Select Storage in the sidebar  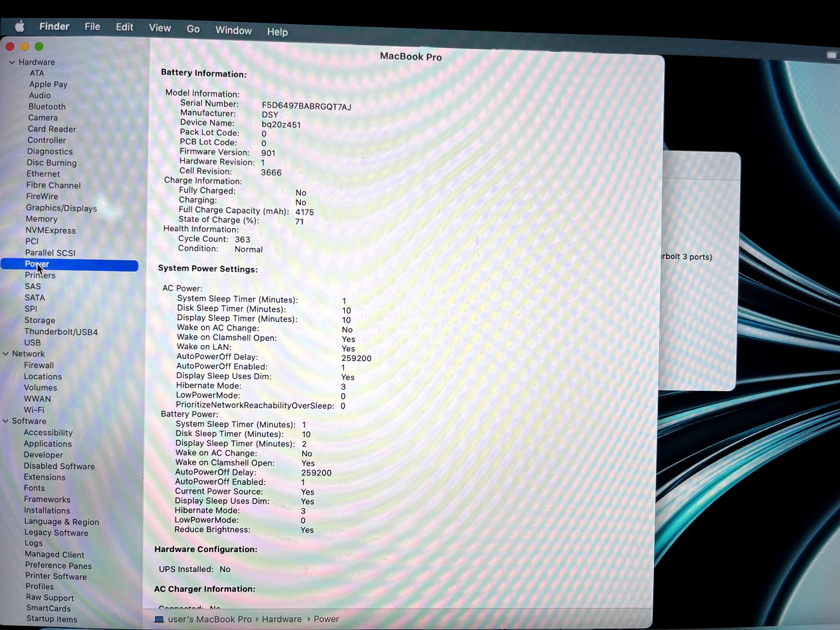point(40,320)
